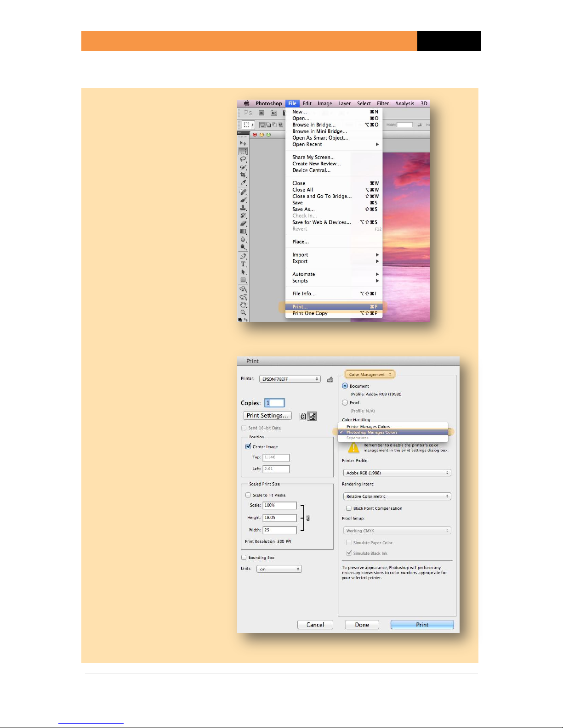Select the Quick Selection tool

click(243, 167)
